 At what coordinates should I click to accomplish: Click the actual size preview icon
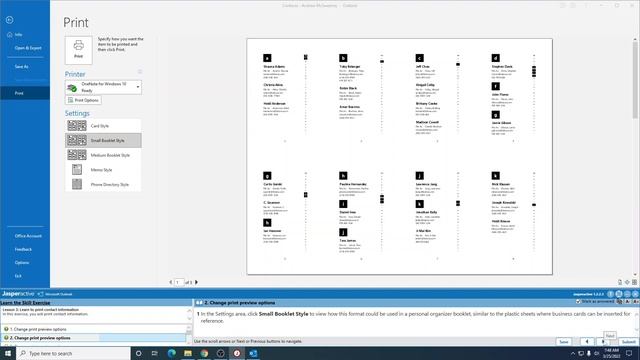click(x=620, y=282)
